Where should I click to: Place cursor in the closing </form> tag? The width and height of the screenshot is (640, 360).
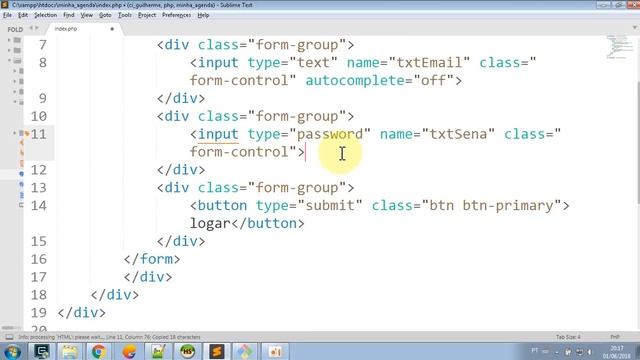152,260
